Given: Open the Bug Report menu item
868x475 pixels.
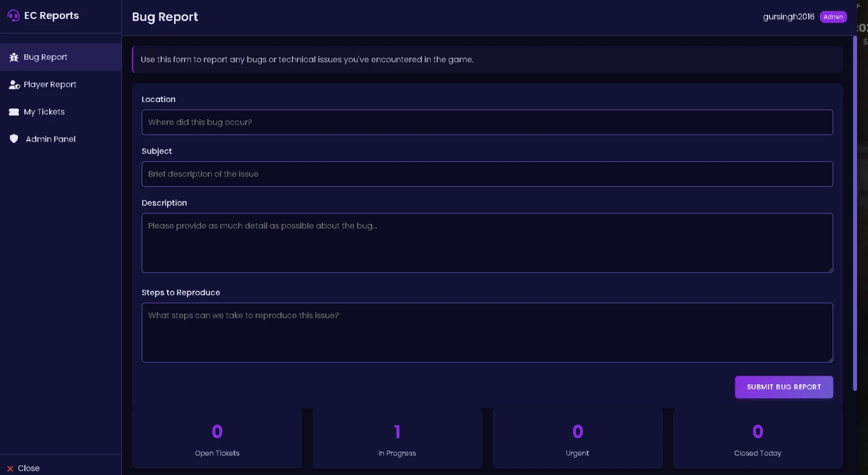Looking at the screenshot, I should pyautogui.click(x=61, y=57).
